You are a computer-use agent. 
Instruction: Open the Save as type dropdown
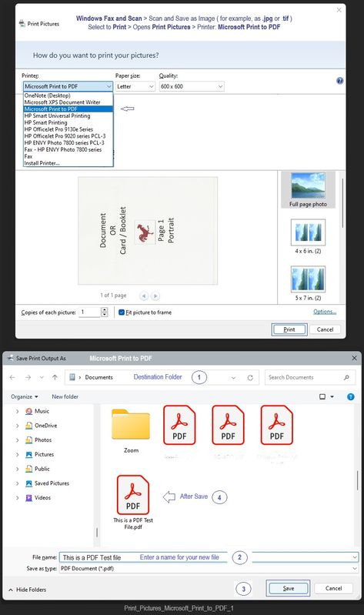point(209,568)
